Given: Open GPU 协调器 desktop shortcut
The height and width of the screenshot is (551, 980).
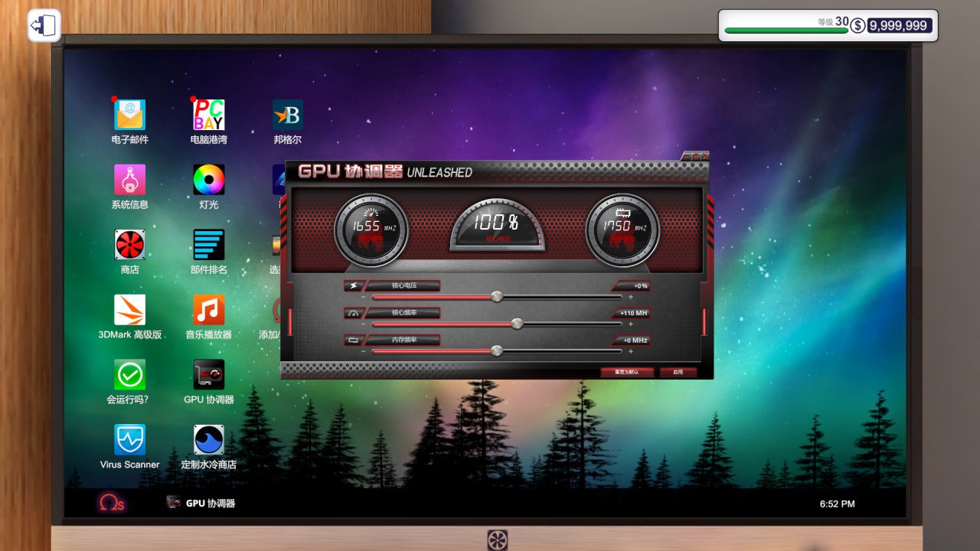Looking at the screenshot, I should point(208,375).
